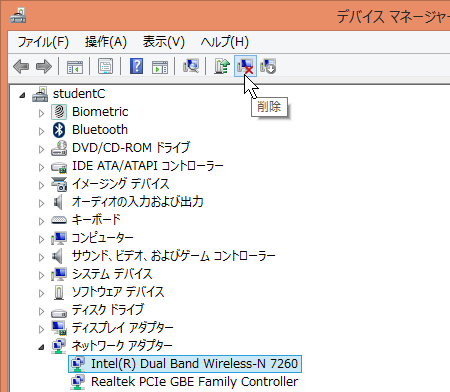Click the IDE ATA/ATAPI controller icon

pyautogui.click(x=59, y=167)
